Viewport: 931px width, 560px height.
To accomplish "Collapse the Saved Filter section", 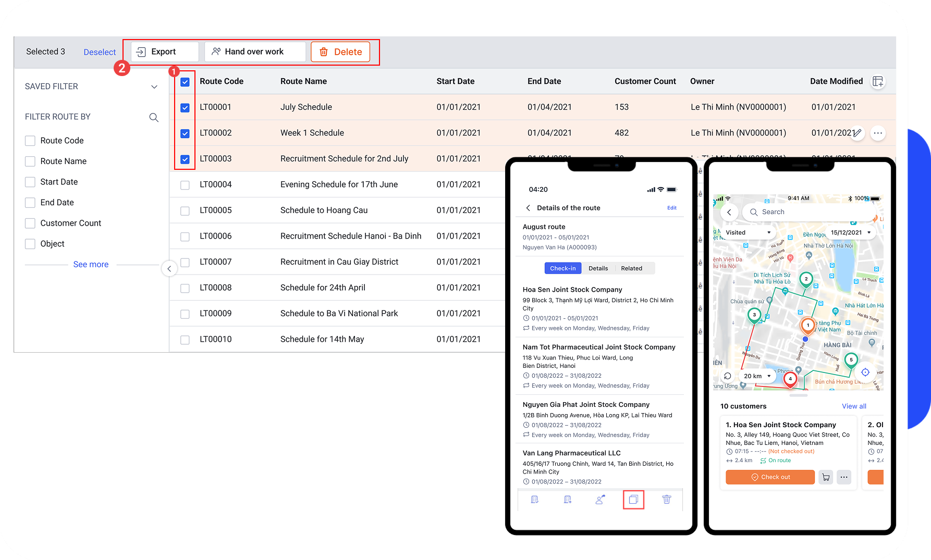I will click(x=154, y=86).
